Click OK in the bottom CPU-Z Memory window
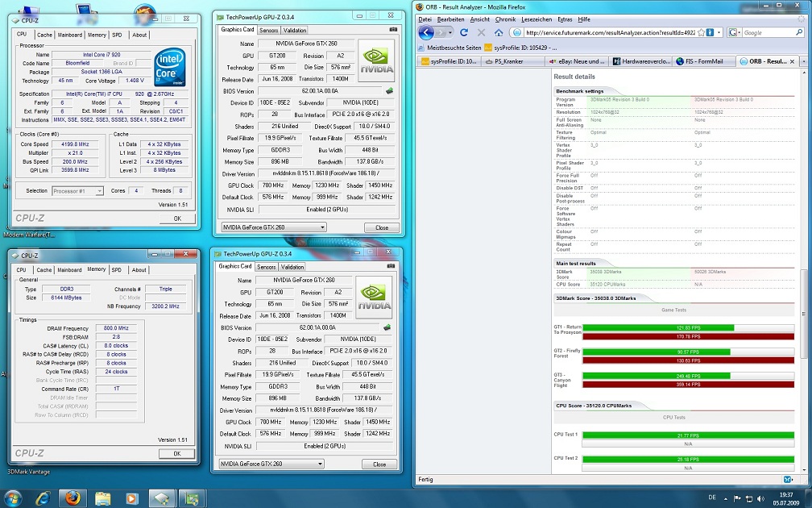Image resolution: width=812 pixels, height=508 pixels. pos(177,453)
